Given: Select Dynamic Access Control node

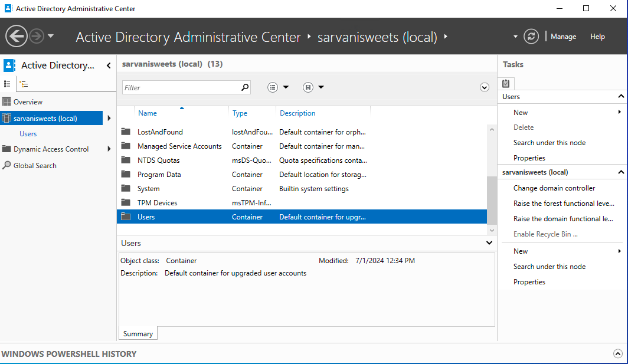Looking at the screenshot, I should coord(51,149).
